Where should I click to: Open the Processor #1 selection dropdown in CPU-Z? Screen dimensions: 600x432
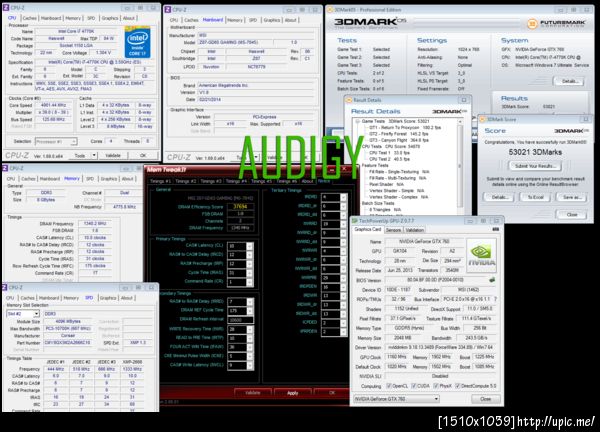click(56, 142)
